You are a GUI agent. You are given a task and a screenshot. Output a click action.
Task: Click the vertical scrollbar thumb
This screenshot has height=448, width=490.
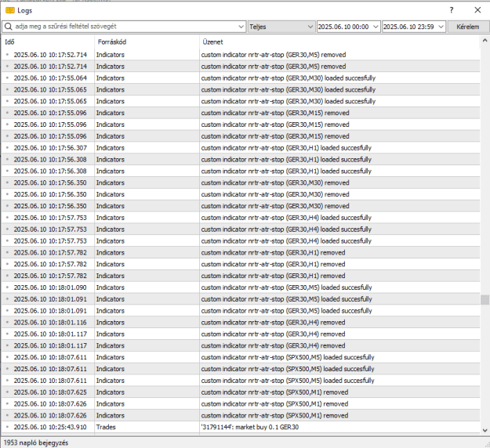pos(485,300)
